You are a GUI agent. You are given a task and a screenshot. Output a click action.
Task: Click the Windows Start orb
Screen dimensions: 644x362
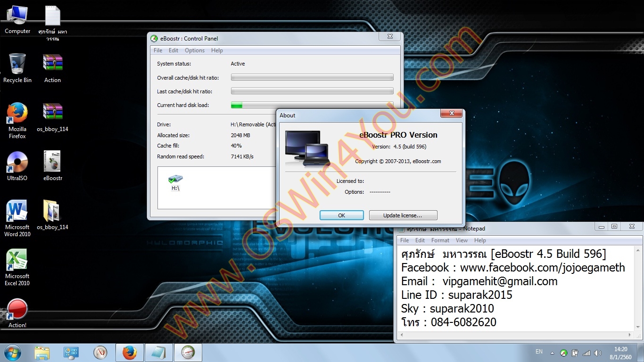[12, 353]
